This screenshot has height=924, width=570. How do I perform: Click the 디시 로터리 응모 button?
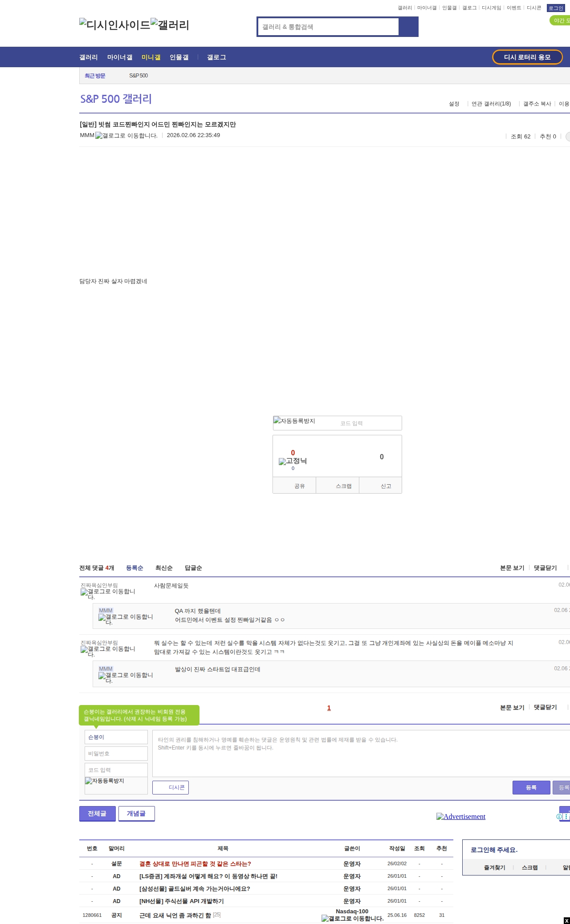point(527,57)
